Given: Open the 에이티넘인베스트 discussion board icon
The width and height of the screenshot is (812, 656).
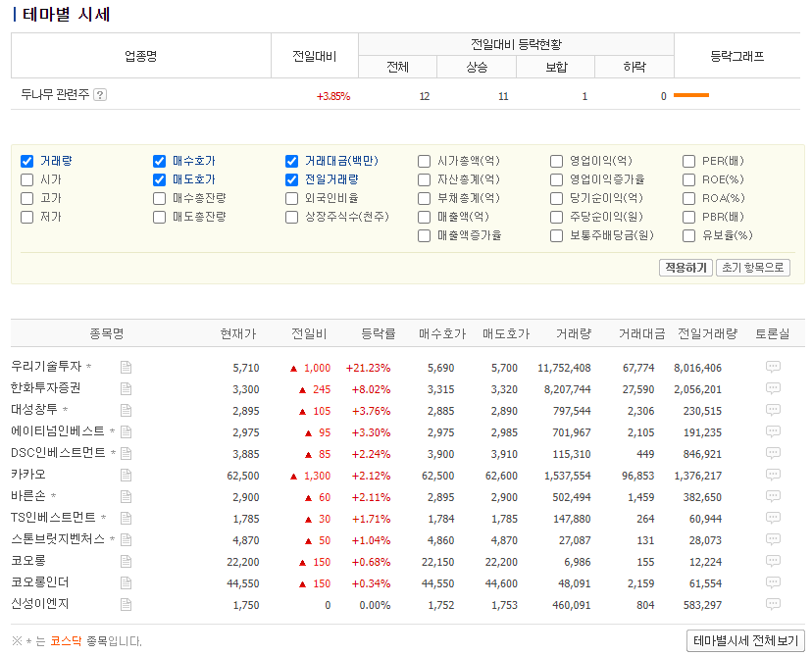Looking at the screenshot, I should point(773,431).
